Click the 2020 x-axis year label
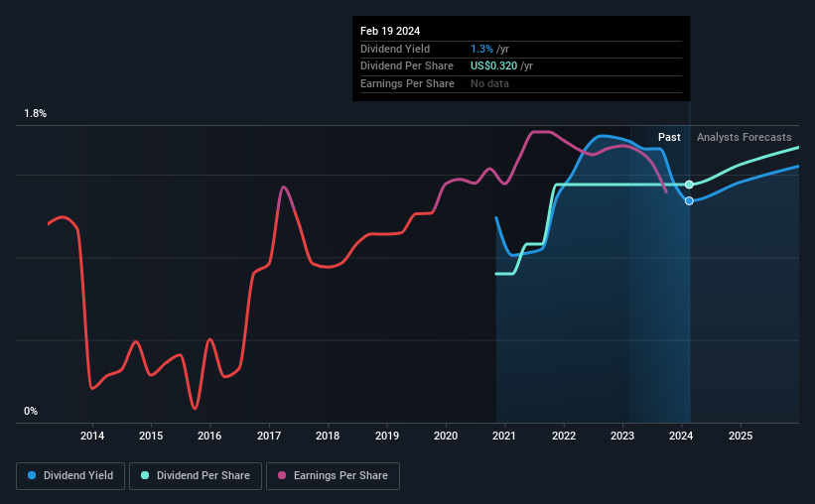This screenshot has height=504, width=815. (x=446, y=436)
